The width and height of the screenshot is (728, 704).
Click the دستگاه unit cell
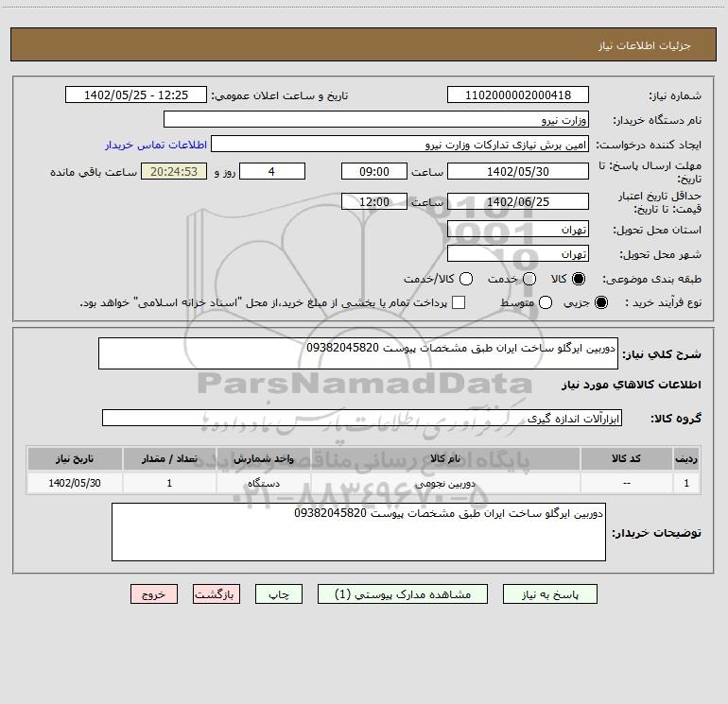pyautogui.click(x=263, y=483)
